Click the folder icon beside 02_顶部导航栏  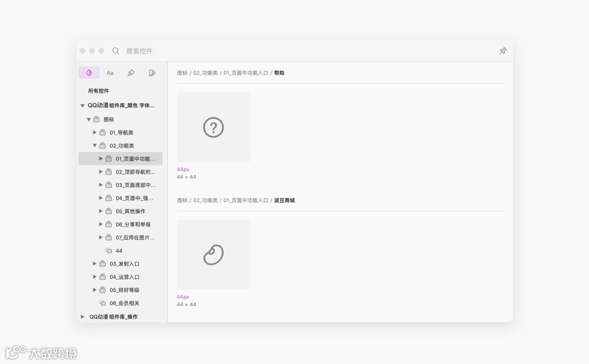108,171
